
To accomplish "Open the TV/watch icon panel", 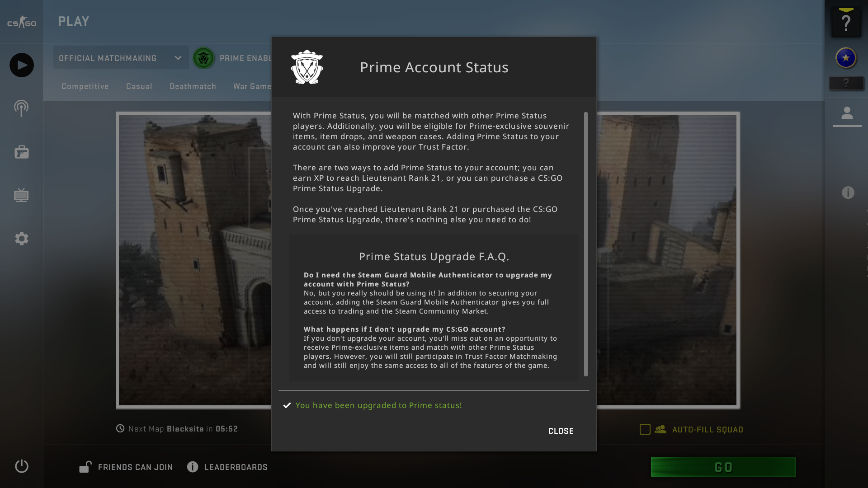I will [x=21, y=195].
